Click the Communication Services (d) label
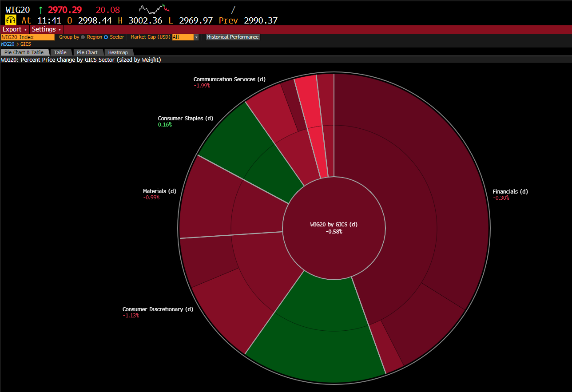572x392 pixels. coord(229,79)
